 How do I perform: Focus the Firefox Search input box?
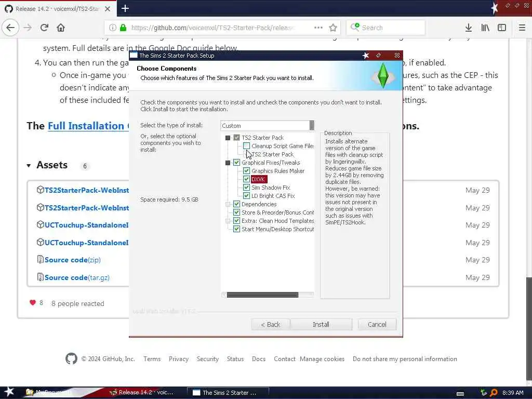pyautogui.click(x=386, y=28)
